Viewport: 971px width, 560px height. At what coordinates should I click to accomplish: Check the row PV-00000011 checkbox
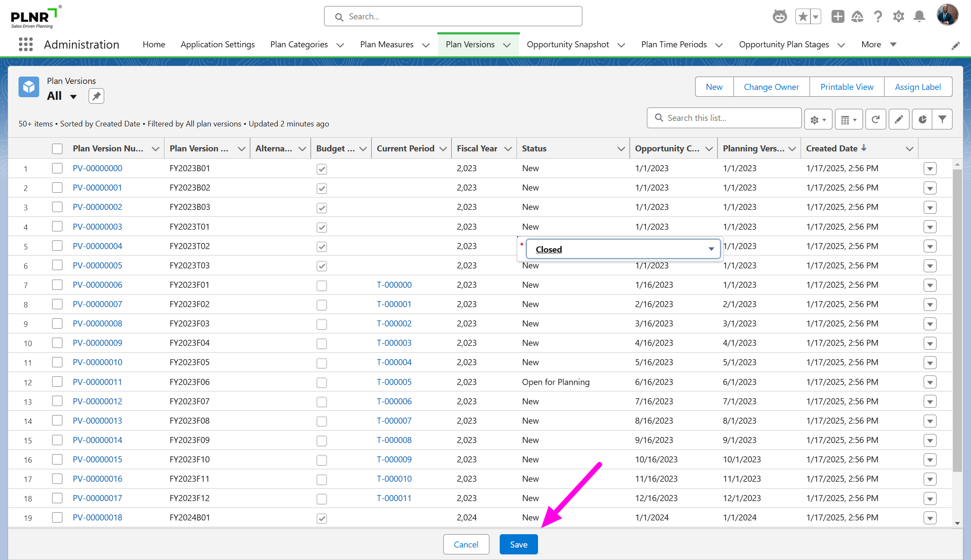(57, 382)
